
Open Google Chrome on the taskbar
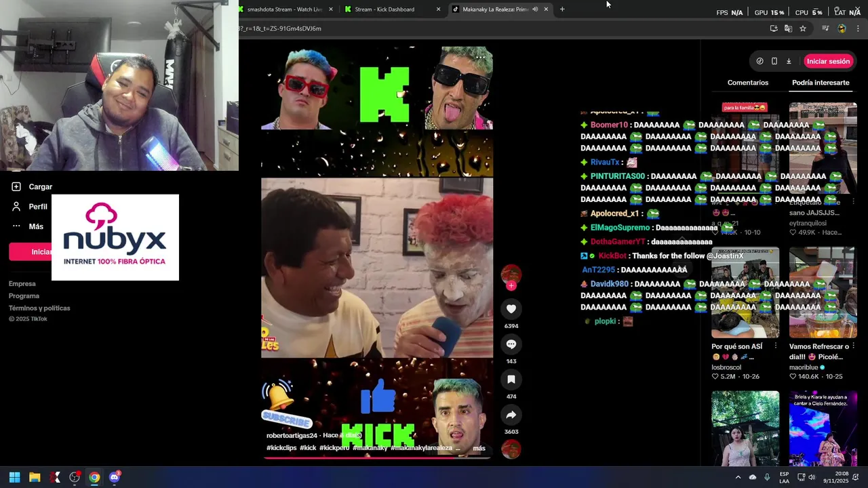[94, 477]
